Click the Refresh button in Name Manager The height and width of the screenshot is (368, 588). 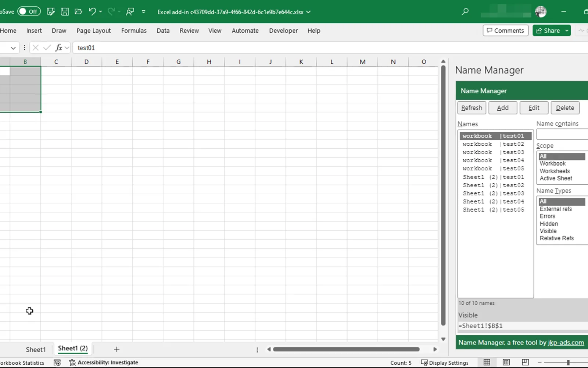click(472, 108)
